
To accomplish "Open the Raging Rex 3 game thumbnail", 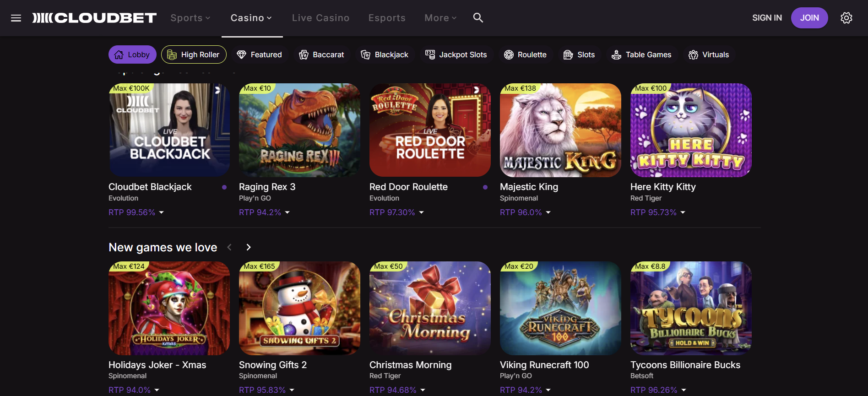I will click(x=299, y=130).
